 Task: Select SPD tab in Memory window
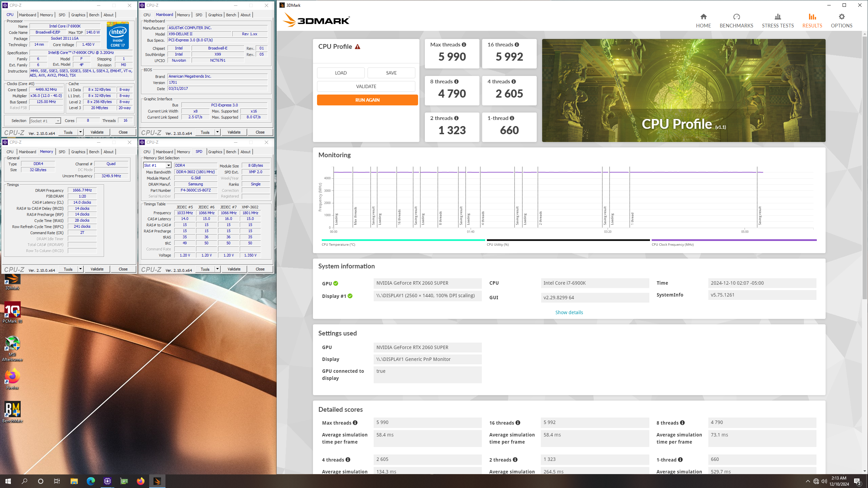point(62,152)
